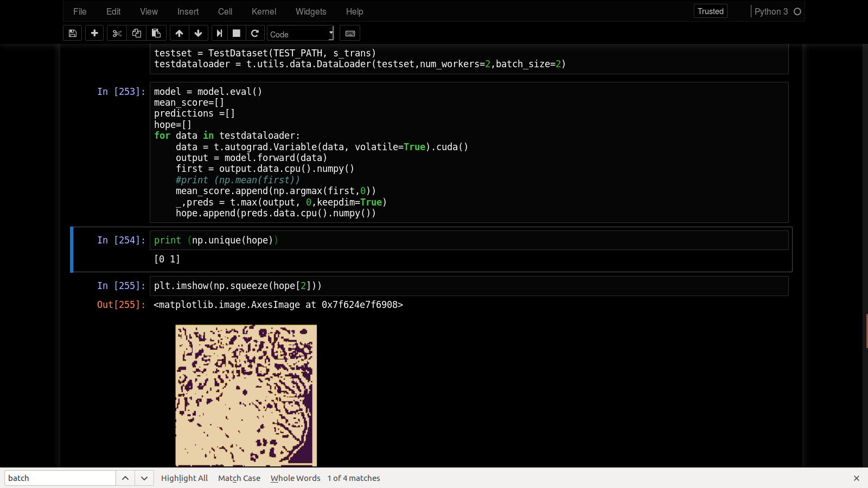Turn on Whole Words matching

coord(295,478)
